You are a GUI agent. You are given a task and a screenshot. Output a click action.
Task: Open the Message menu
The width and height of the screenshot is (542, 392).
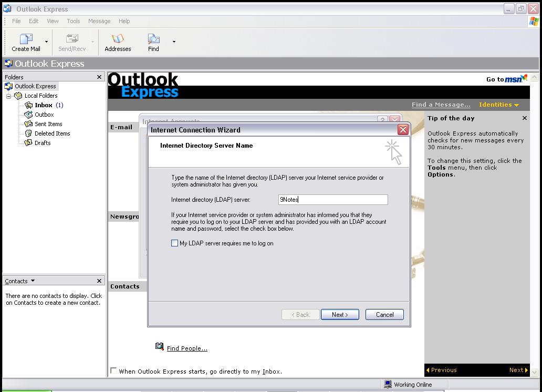point(99,21)
